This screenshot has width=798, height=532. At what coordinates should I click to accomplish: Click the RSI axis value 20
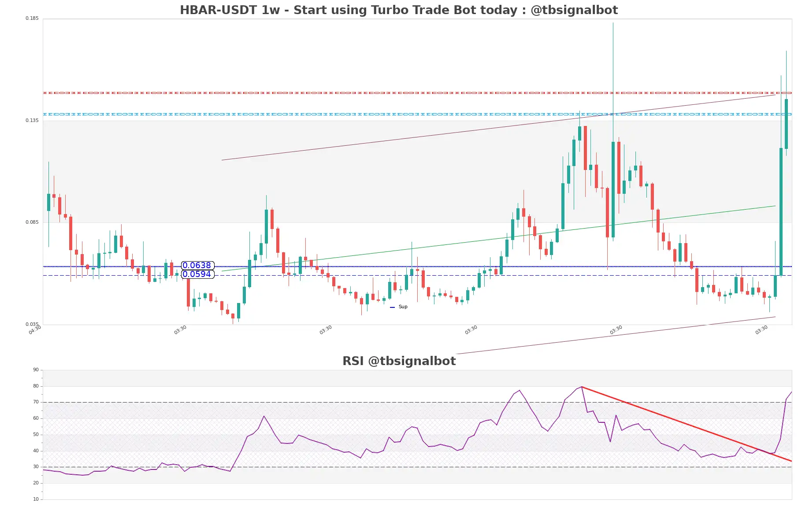point(36,483)
